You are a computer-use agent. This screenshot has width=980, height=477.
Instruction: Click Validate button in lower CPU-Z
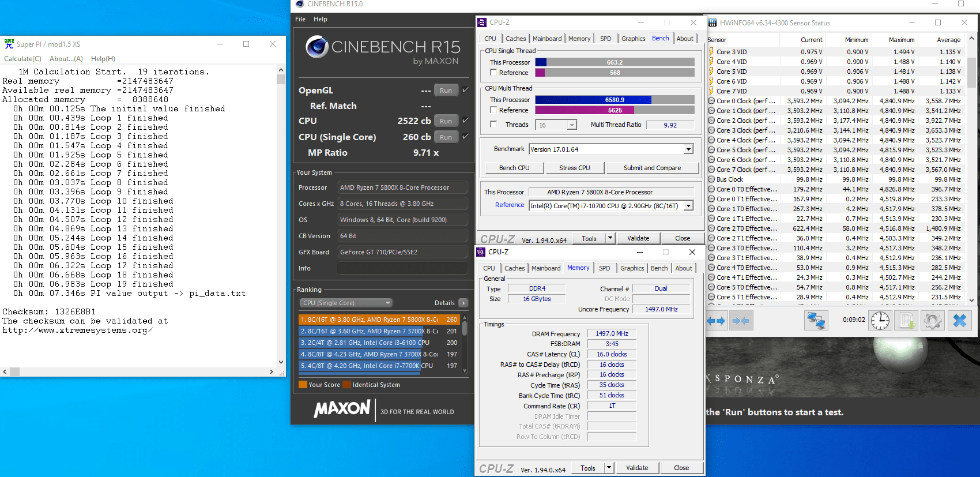[637, 468]
